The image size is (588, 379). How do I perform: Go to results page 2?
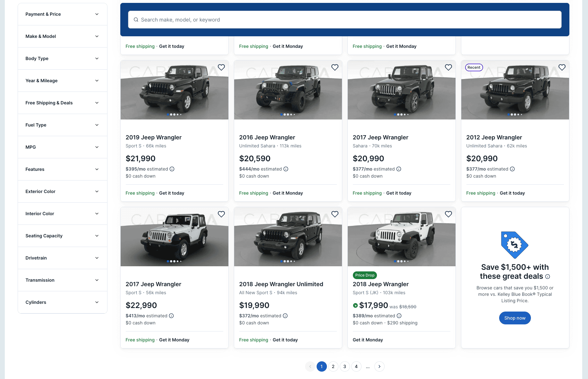(x=333, y=366)
